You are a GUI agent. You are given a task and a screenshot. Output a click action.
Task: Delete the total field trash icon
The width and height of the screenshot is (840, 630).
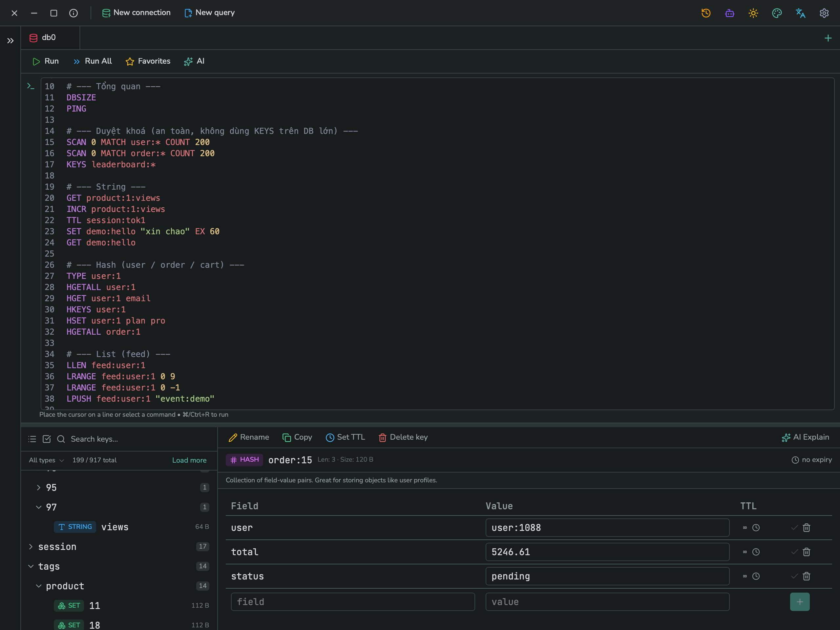[x=807, y=552]
